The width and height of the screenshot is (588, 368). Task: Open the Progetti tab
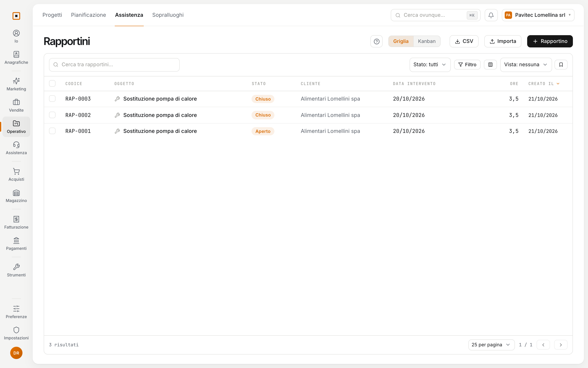coord(52,15)
